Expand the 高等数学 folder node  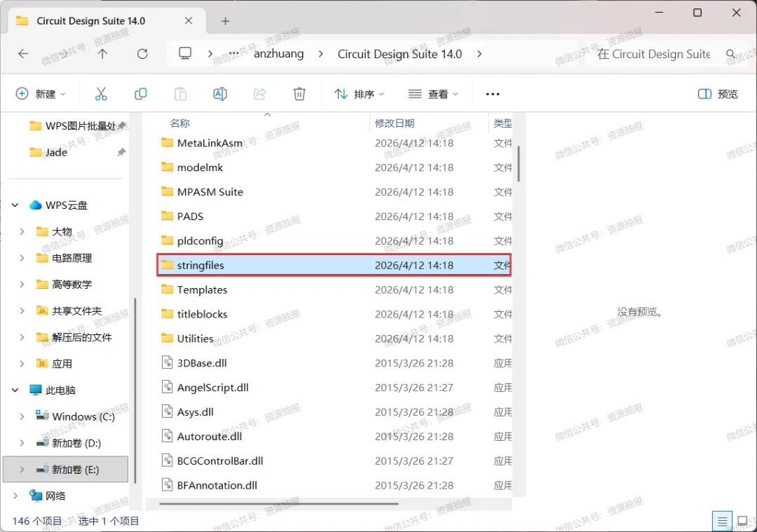pos(22,285)
